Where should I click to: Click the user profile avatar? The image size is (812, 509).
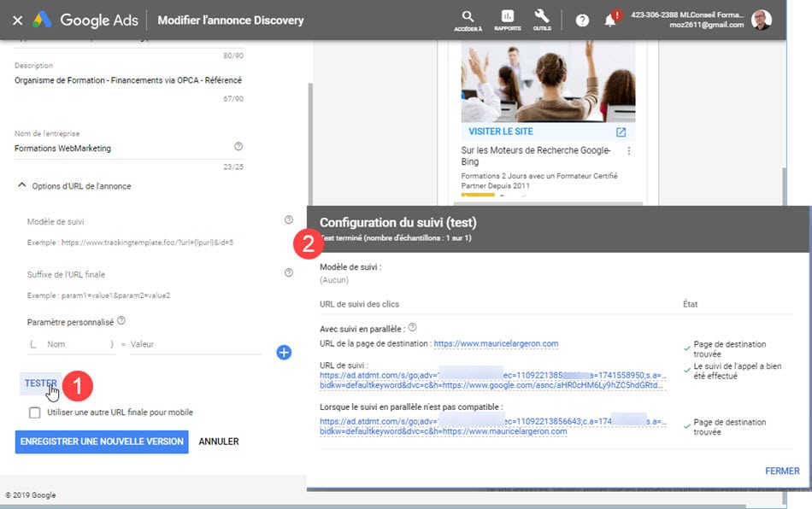pyautogui.click(x=761, y=19)
